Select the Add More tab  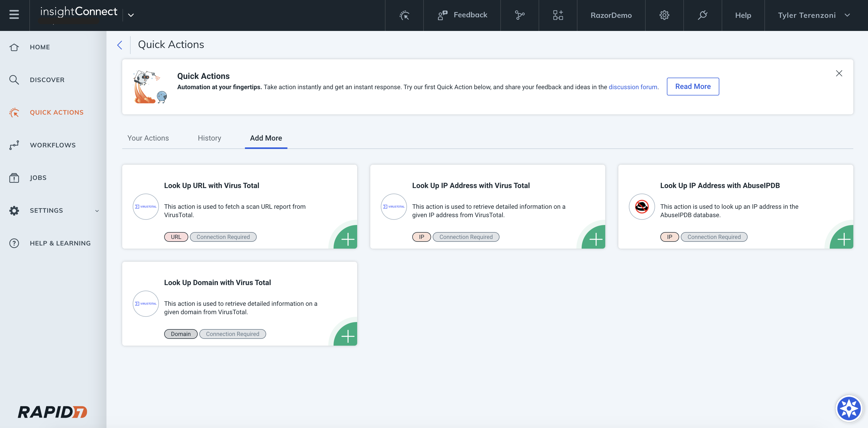click(x=266, y=138)
